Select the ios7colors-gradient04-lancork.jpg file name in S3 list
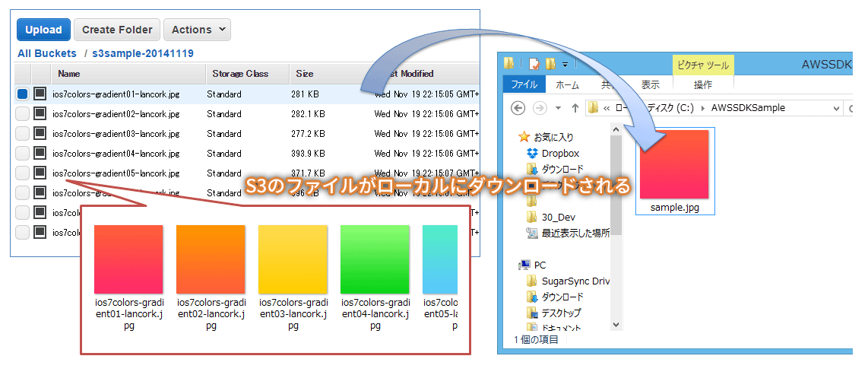The height and width of the screenshot is (375, 868). tap(116, 154)
